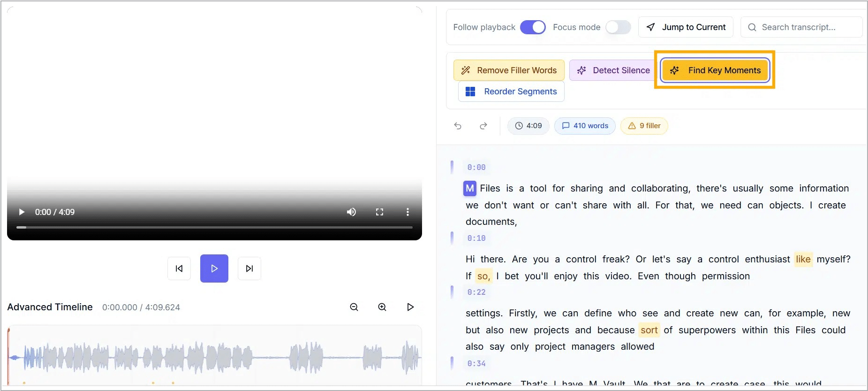
Task: Zoom in the Advanced Timeline
Action: click(x=382, y=307)
